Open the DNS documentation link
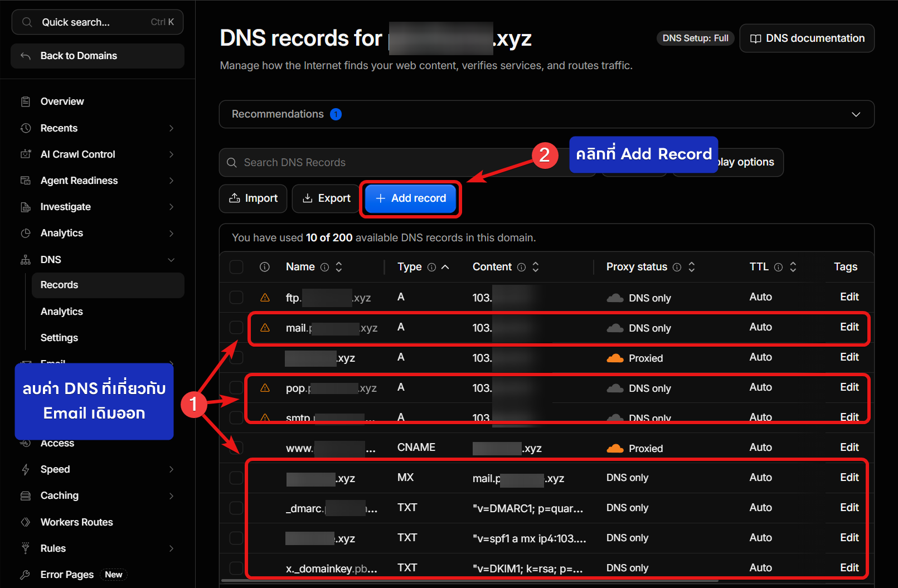The height and width of the screenshot is (588, 898). pos(807,38)
